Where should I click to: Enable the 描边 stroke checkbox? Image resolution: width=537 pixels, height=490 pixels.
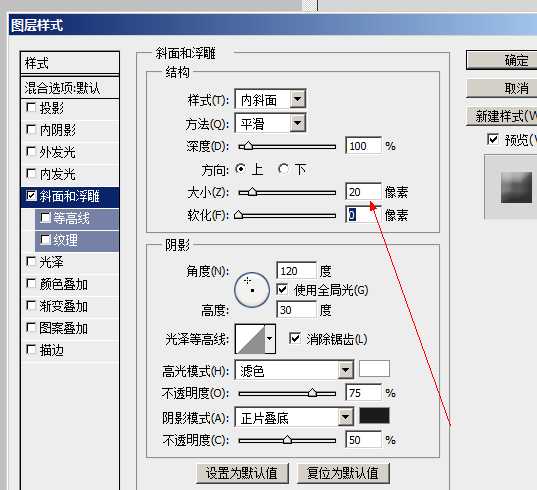(x=31, y=350)
